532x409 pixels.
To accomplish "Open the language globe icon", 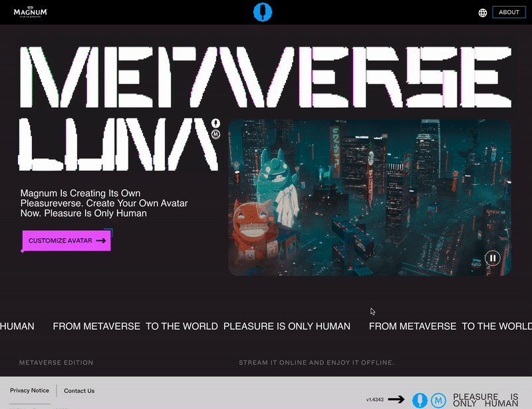I will [483, 13].
